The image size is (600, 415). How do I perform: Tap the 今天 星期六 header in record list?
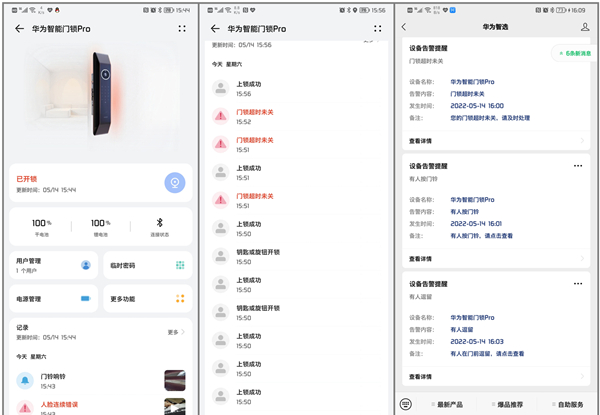[227, 64]
